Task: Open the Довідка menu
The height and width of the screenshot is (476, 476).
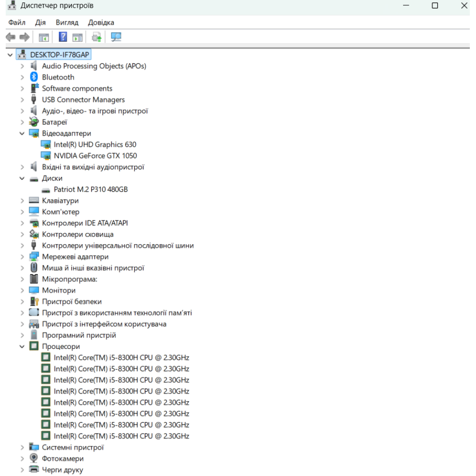Action: tap(101, 22)
